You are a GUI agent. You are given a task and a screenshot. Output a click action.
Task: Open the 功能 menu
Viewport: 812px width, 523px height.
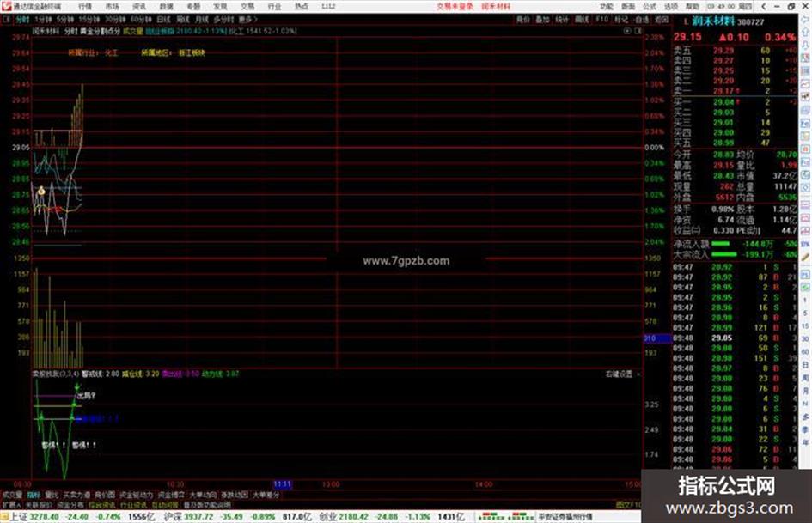click(x=607, y=6)
